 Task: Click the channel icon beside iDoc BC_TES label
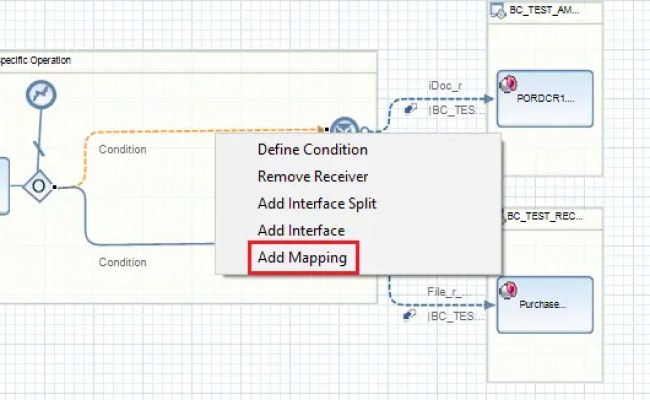click(x=410, y=109)
